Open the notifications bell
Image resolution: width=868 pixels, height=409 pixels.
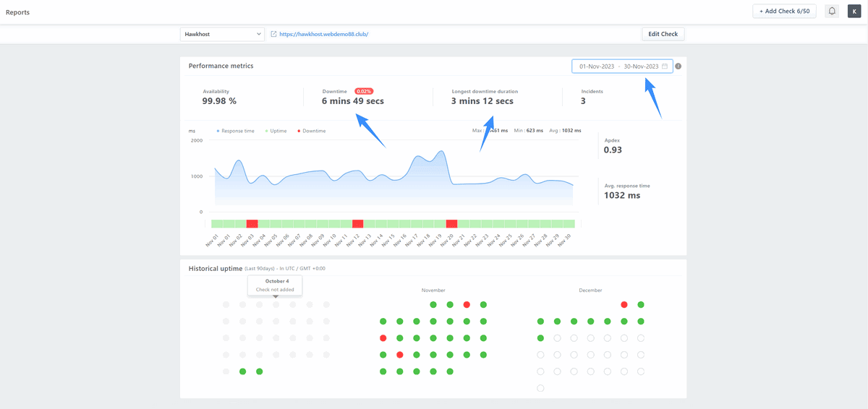pyautogui.click(x=832, y=12)
